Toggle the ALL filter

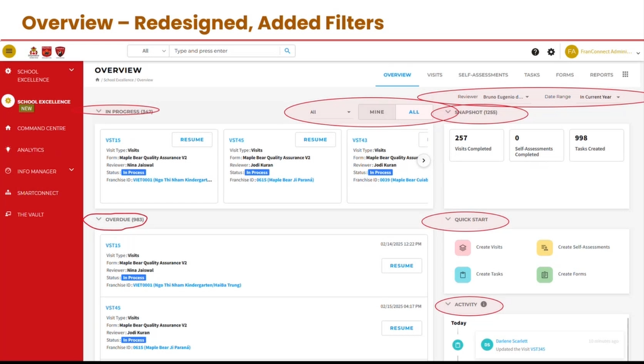[x=413, y=112]
